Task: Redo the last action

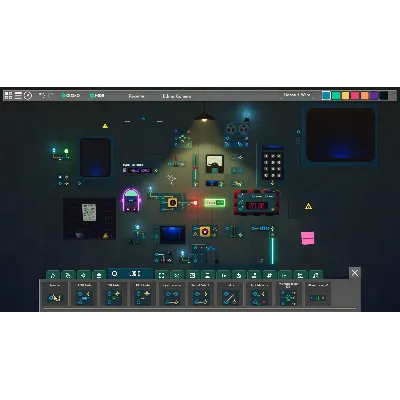Action: coord(50,96)
